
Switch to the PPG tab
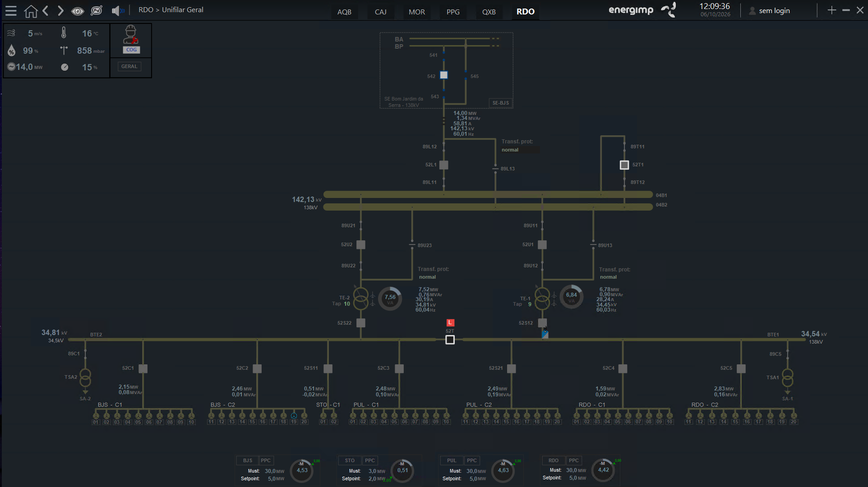click(453, 12)
